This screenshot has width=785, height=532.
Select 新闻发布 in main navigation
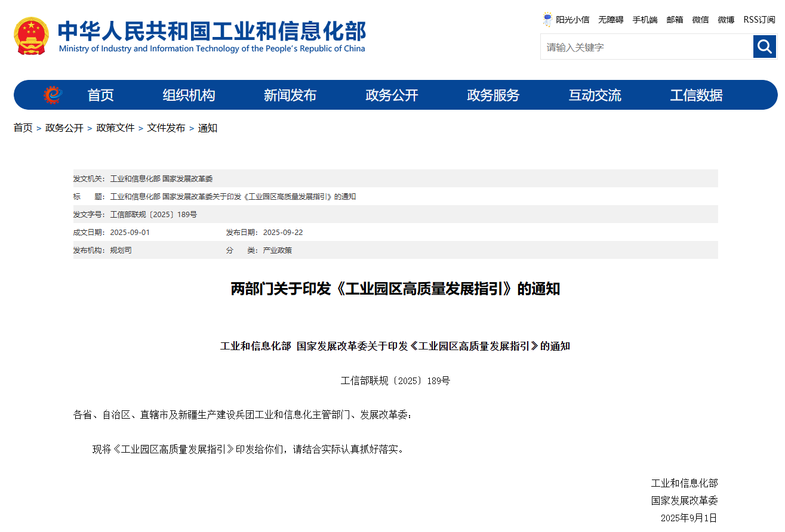pyautogui.click(x=290, y=95)
